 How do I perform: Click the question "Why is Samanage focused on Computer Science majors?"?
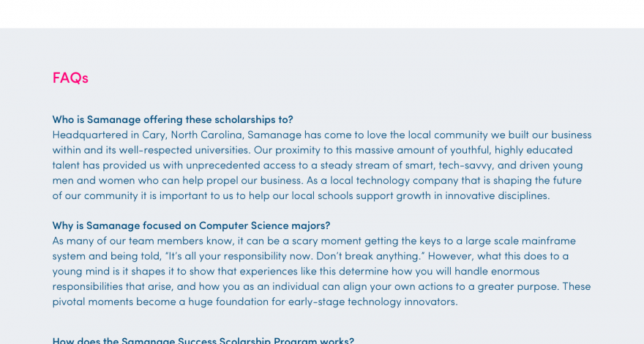[x=191, y=225]
